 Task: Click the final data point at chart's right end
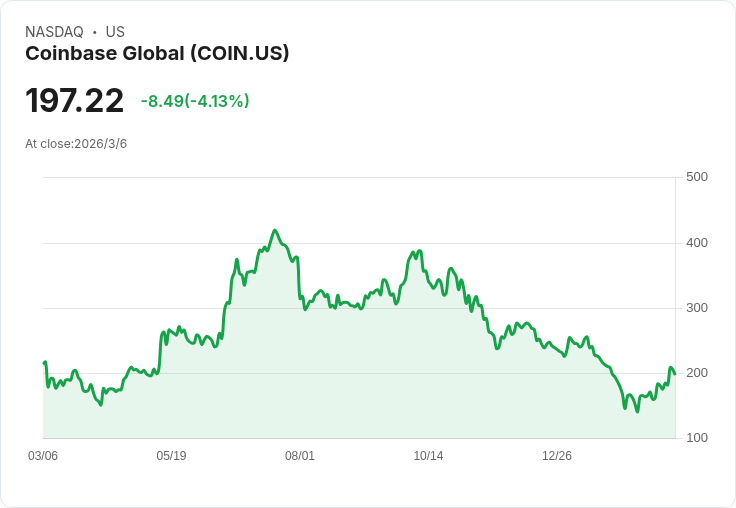(675, 374)
